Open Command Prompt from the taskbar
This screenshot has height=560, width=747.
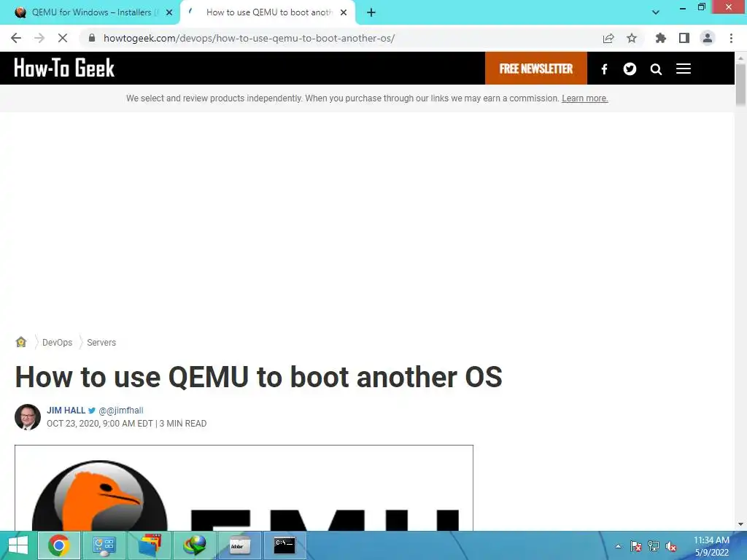pos(285,545)
